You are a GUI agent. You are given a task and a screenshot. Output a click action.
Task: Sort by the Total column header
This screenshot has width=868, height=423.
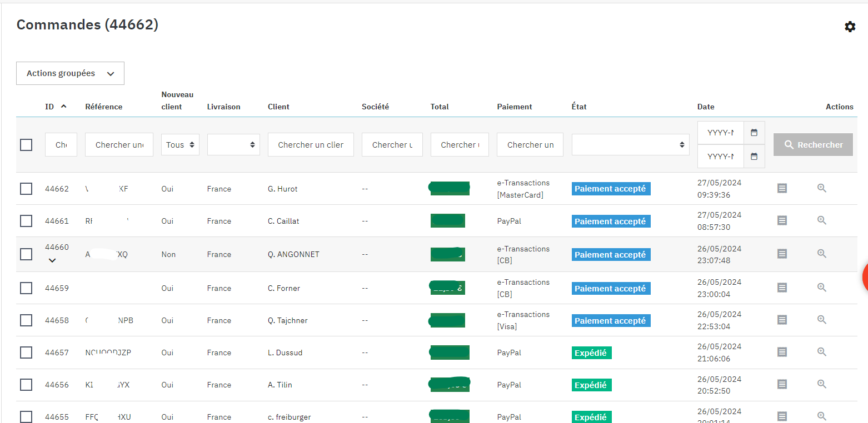(440, 107)
